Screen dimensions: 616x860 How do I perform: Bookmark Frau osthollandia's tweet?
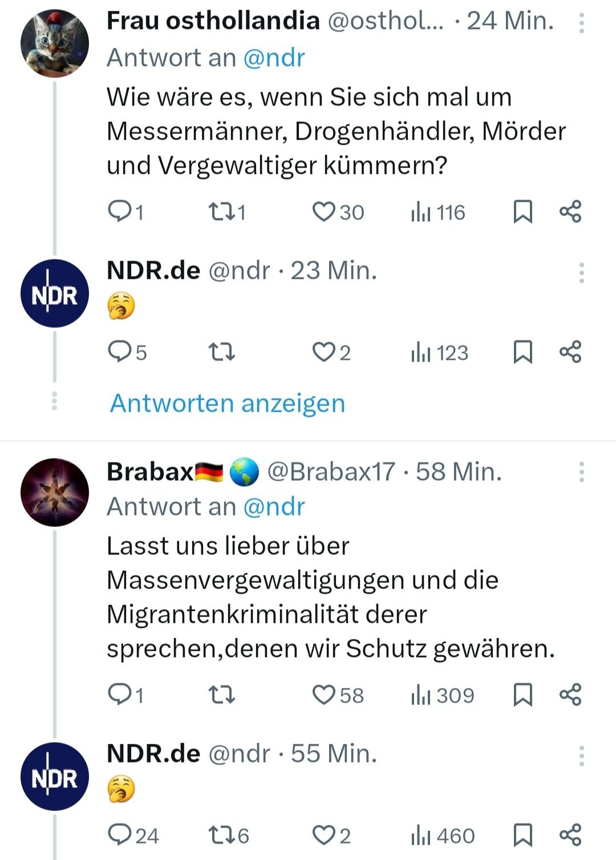coord(522,212)
